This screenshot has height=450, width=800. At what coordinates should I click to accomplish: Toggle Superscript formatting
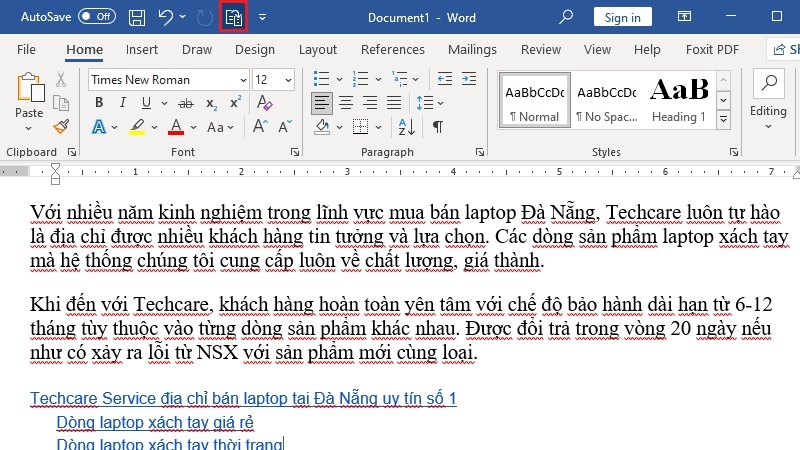click(235, 103)
